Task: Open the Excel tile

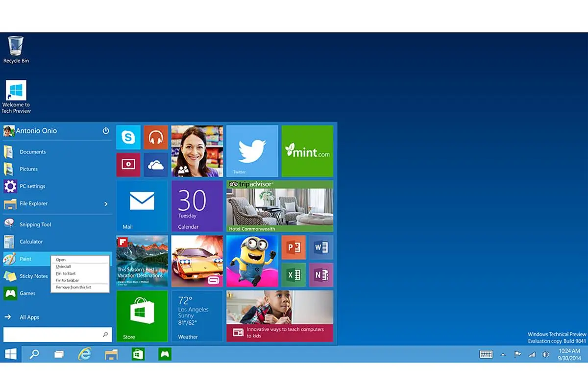Action: [294, 275]
